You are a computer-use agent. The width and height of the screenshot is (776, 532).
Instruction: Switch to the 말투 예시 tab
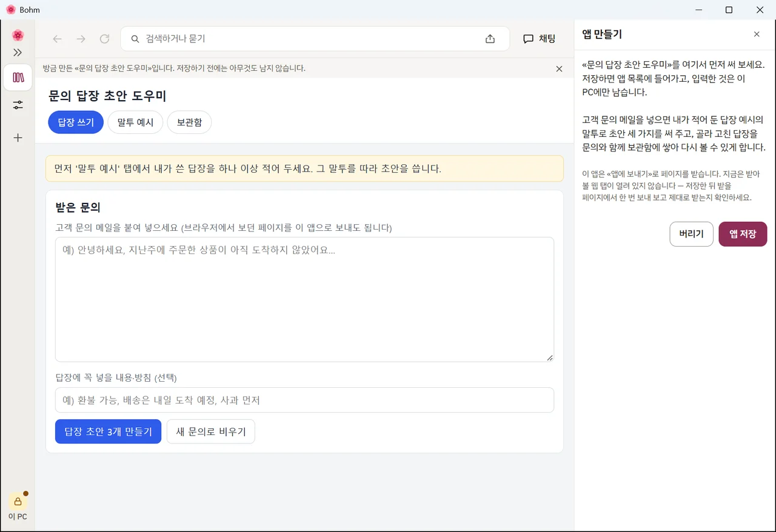[135, 122]
